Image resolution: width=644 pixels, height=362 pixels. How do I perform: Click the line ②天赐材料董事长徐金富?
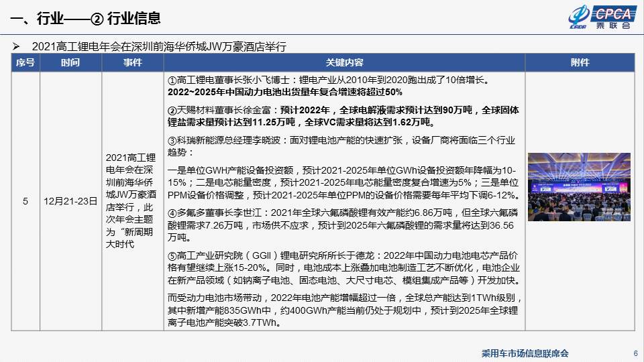click(343, 110)
